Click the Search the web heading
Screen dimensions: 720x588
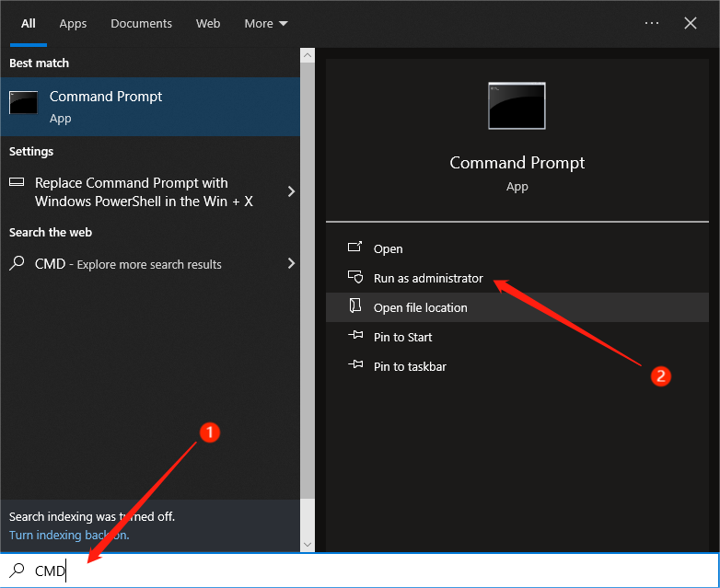tap(51, 232)
